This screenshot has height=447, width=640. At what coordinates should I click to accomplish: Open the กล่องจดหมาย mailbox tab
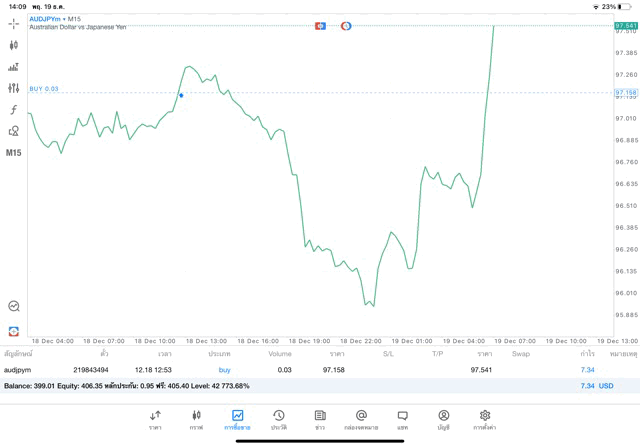point(361,420)
